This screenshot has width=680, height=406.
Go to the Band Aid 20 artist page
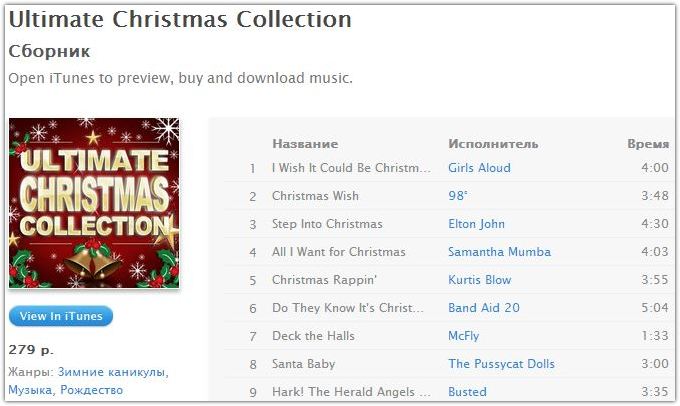pyautogui.click(x=484, y=308)
